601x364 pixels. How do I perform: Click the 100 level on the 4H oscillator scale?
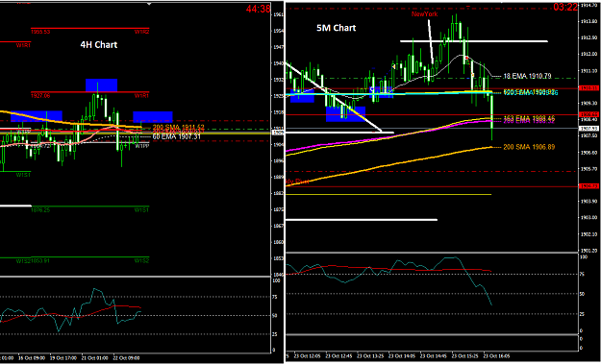click(x=275, y=280)
